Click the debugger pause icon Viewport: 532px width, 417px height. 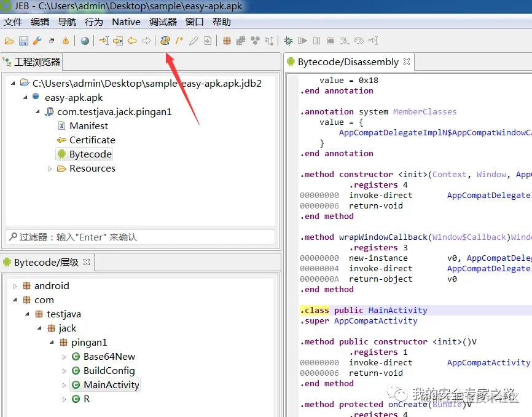coord(316,41)
